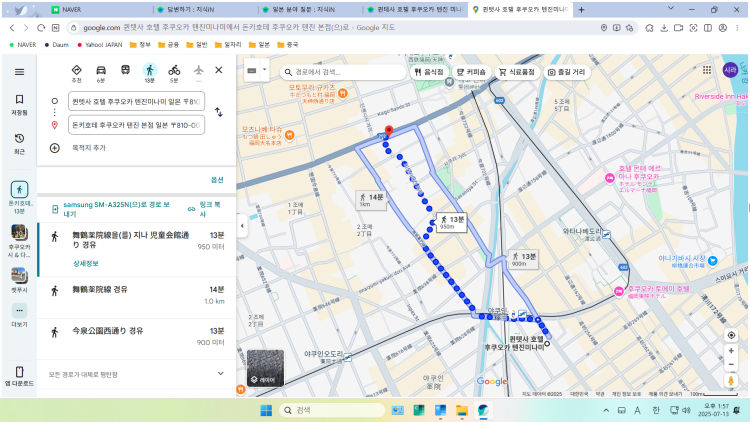The height and width of the screenshot is (422, 750).
Task: Open the Beppu thumbnail in sidebar
Action: coord(19,280)
